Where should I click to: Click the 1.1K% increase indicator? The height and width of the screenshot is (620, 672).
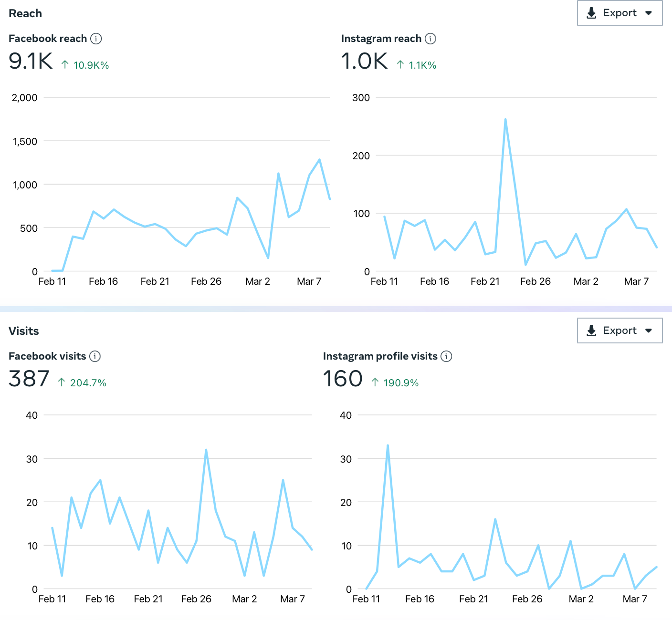417,65
